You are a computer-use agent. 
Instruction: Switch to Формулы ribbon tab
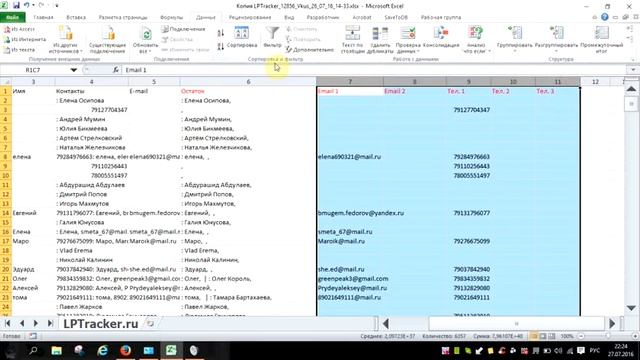click(x=171, y=18)
